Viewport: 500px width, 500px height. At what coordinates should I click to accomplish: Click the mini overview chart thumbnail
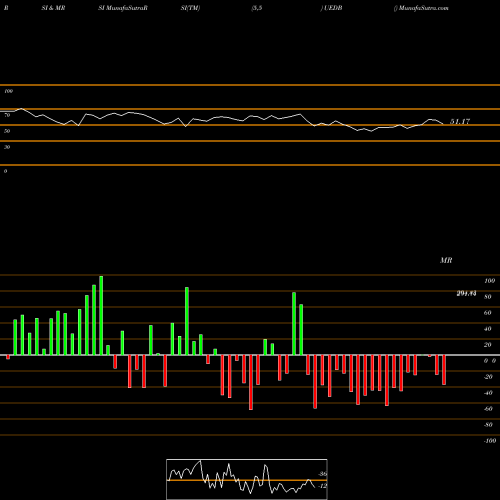(x=247, y=479)
